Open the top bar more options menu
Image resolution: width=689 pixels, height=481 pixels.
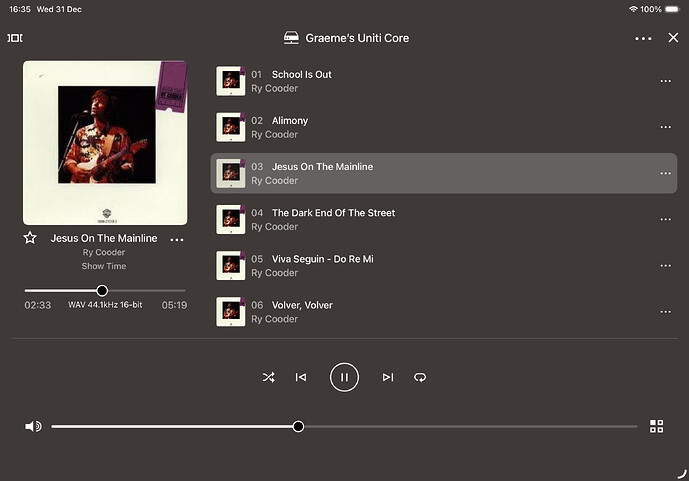click(x=643, y=38)
